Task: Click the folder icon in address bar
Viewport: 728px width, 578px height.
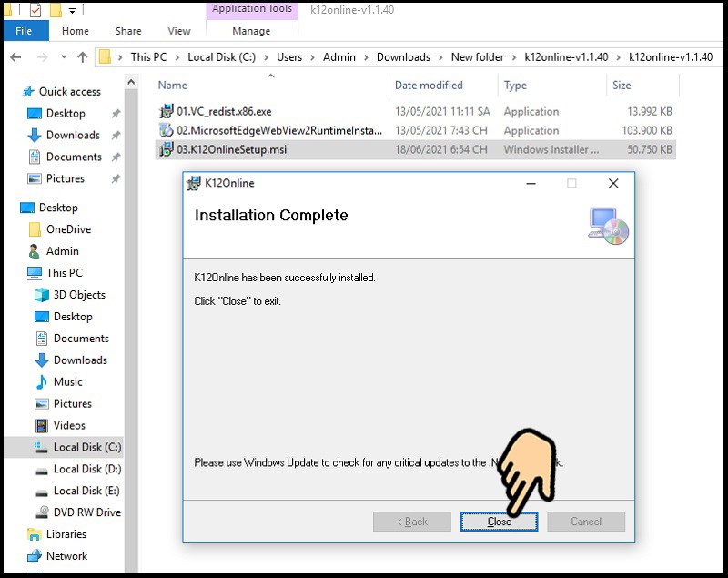Action: click(106, 57)
